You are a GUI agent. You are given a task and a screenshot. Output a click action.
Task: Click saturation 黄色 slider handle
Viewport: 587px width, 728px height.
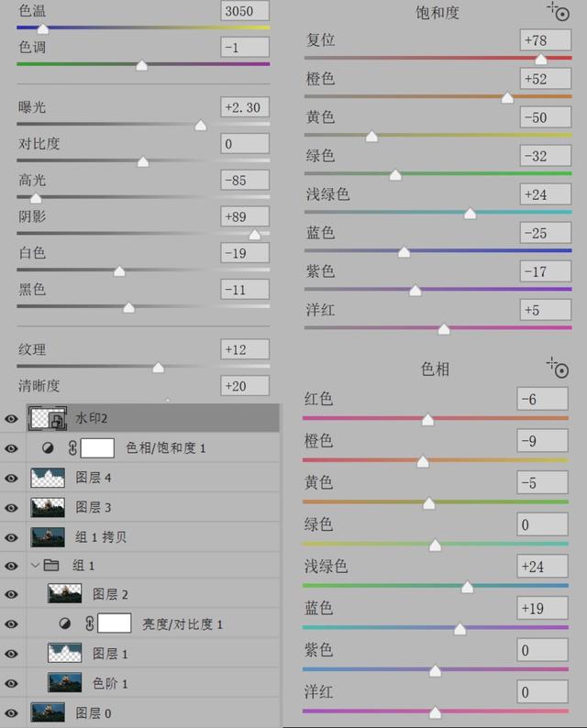[x=371, y=136]
